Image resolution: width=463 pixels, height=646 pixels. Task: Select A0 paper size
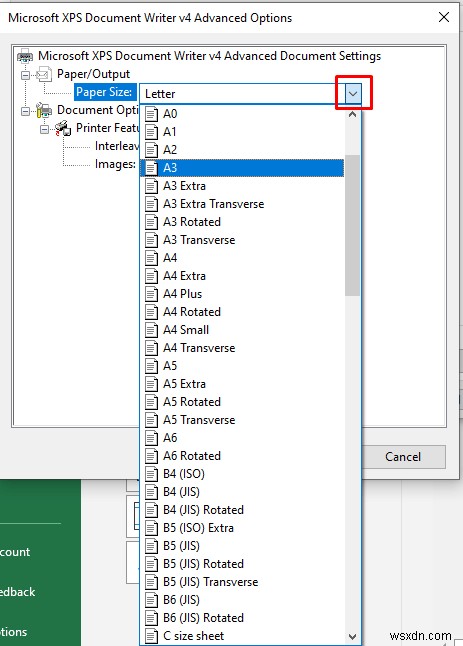[x=242, y=114]
